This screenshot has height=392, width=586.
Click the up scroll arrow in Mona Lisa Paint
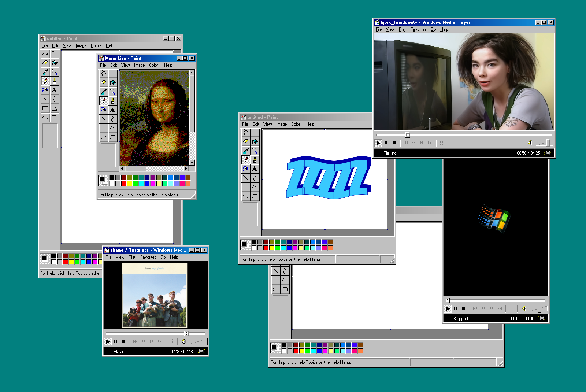pos(192,73)
